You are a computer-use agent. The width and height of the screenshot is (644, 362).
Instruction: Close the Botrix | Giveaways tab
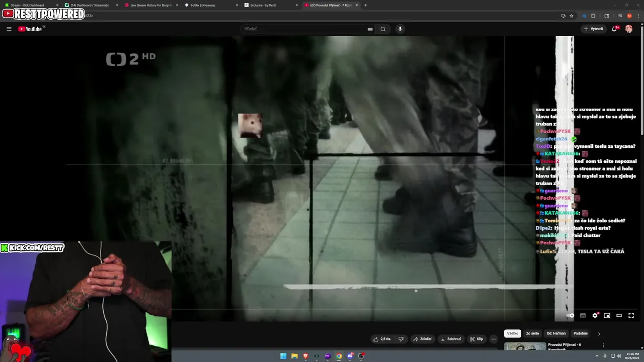click(236, 5)
